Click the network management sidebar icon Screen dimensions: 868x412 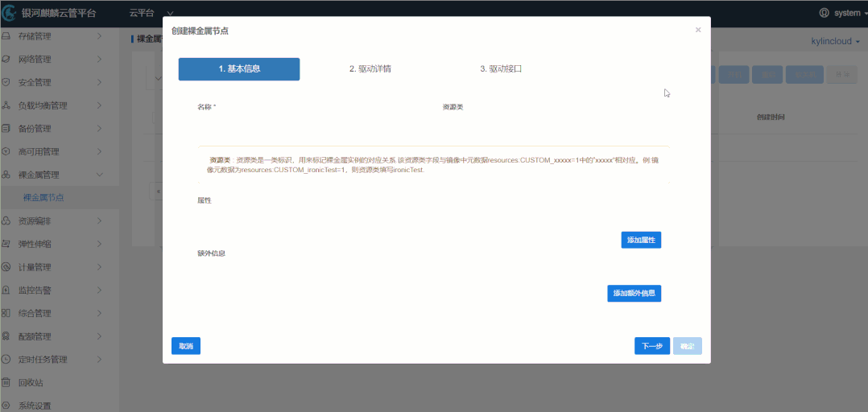pyautogui.click(x=6, y=60)
